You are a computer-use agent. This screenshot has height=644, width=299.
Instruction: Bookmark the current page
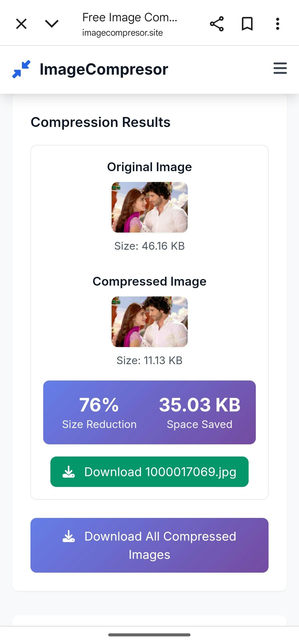tap(247, 24)
